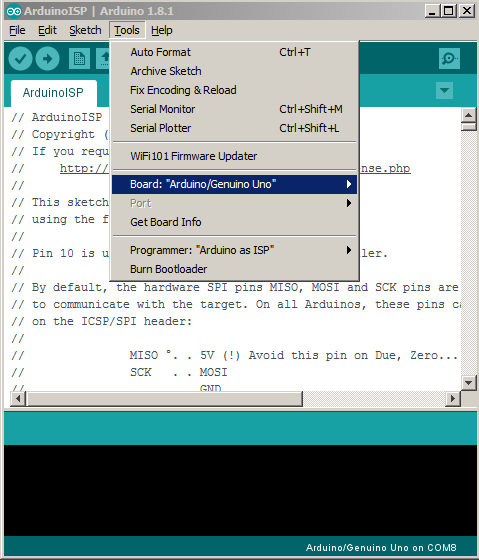The image size is (479, 560).
Task: Click Burn Bootloader
Action: point(234,269)
